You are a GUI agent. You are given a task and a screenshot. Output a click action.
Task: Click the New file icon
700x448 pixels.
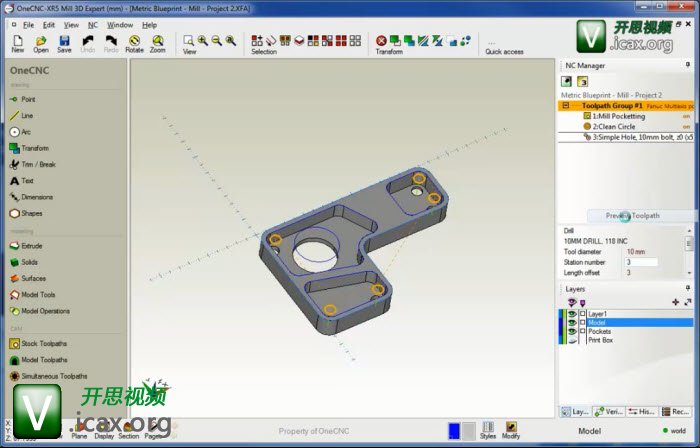[17, 44]
